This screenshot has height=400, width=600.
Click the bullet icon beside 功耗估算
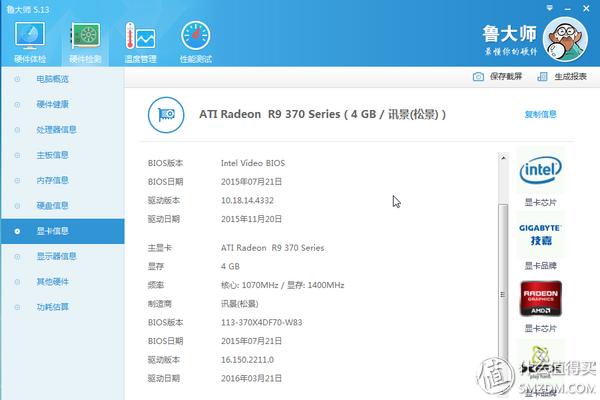point(17,307)
